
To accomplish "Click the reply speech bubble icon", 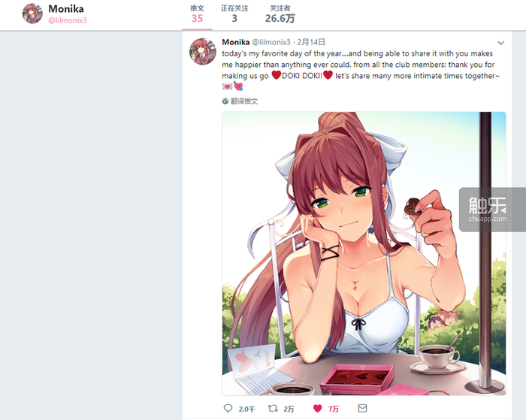I will coord(228,408).
